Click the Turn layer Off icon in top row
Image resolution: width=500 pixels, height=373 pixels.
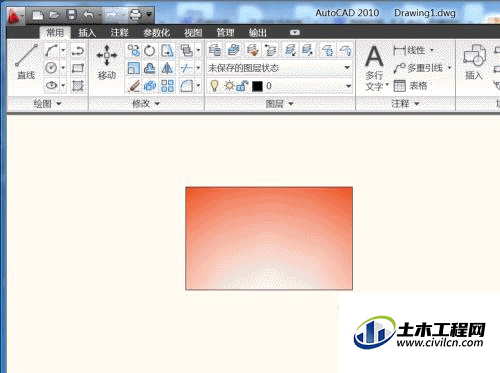click(x=345, y=51)
